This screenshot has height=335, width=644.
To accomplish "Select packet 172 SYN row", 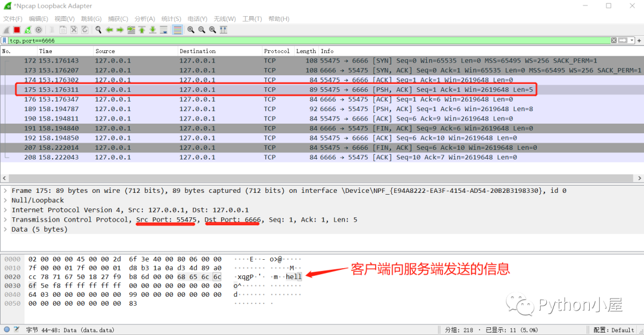I will pos(322,60).
